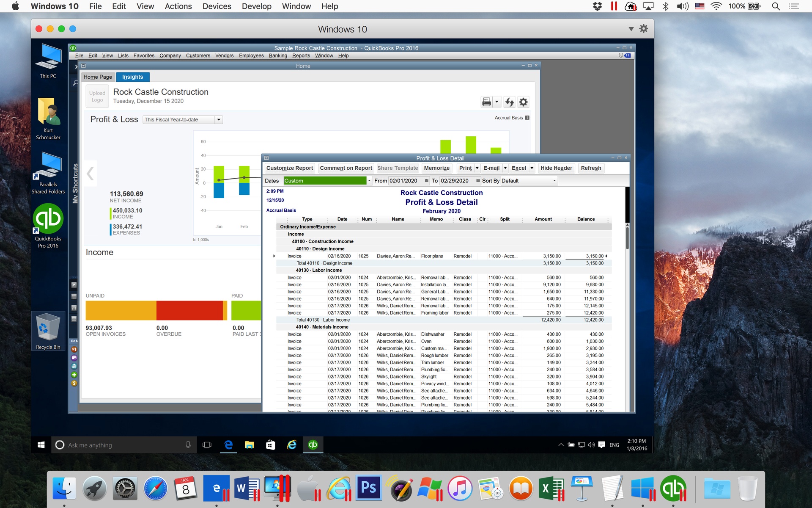Viewport: 812px width, 508px height.
Task: Click the Framing labor invoice row
Action: click(x=444, y=313)
